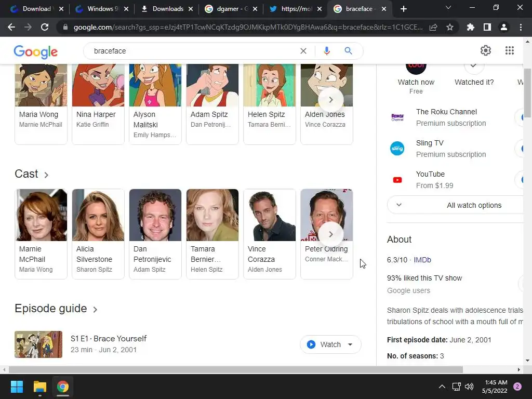Open Alyson Malitski character card
532x399 pixels.
click(155, 104)
